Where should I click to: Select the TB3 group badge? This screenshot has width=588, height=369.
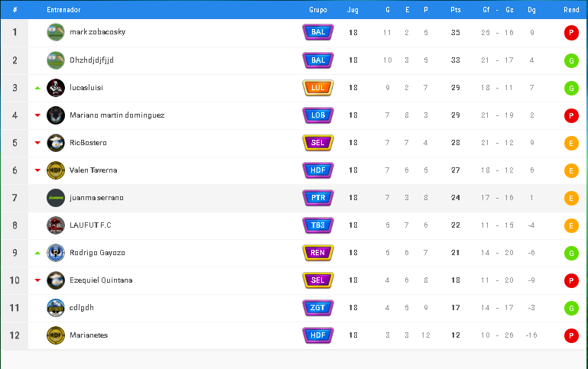[x=318, y=225]
